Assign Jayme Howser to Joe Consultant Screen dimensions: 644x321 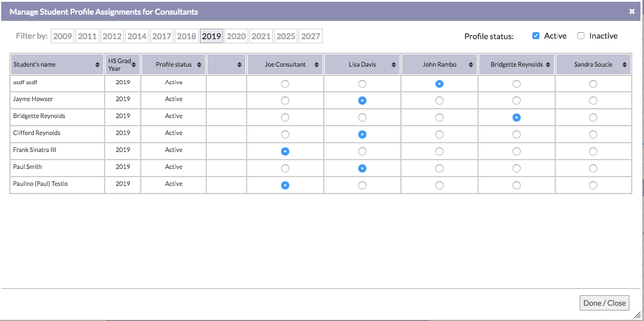(x=285, y=101)
